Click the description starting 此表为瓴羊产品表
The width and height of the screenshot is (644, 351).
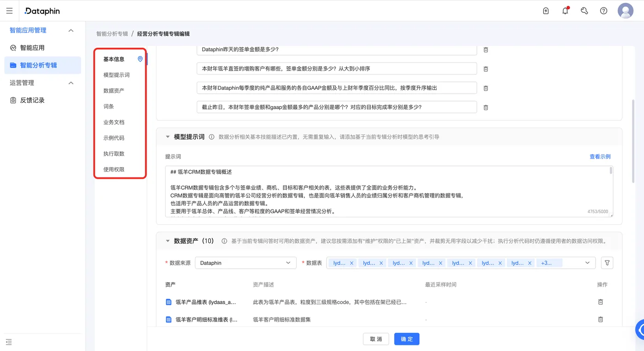330,302
